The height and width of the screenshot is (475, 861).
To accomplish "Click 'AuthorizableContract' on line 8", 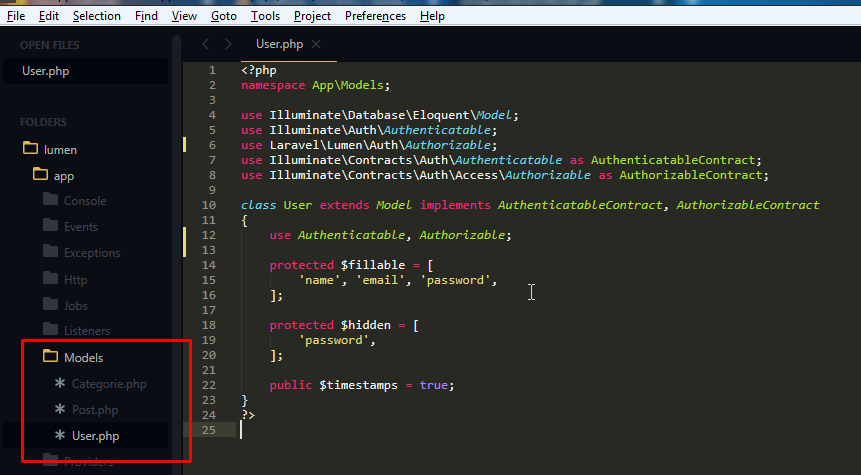I will 691,175.
